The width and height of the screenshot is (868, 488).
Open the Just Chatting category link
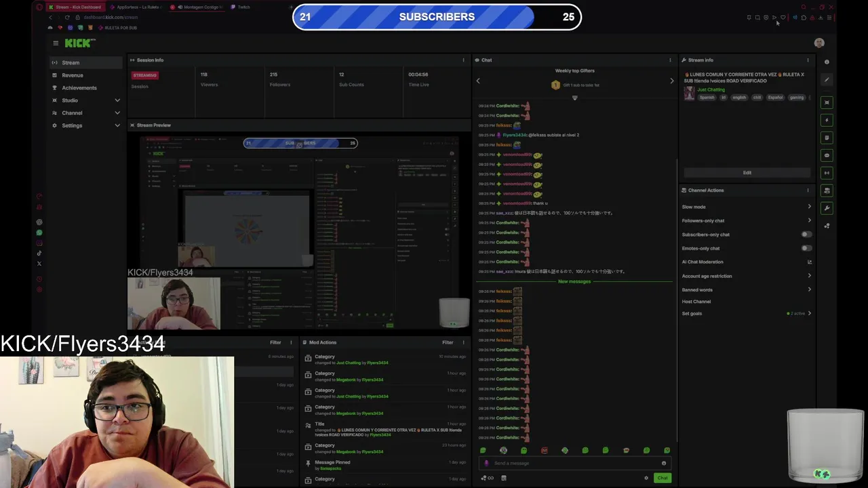(x=711, y=89)
